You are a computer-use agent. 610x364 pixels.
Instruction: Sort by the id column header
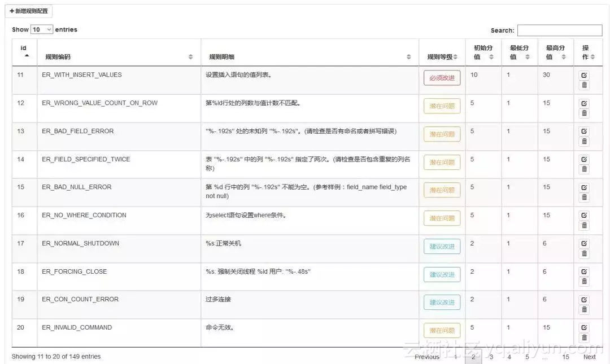(24, 52)
